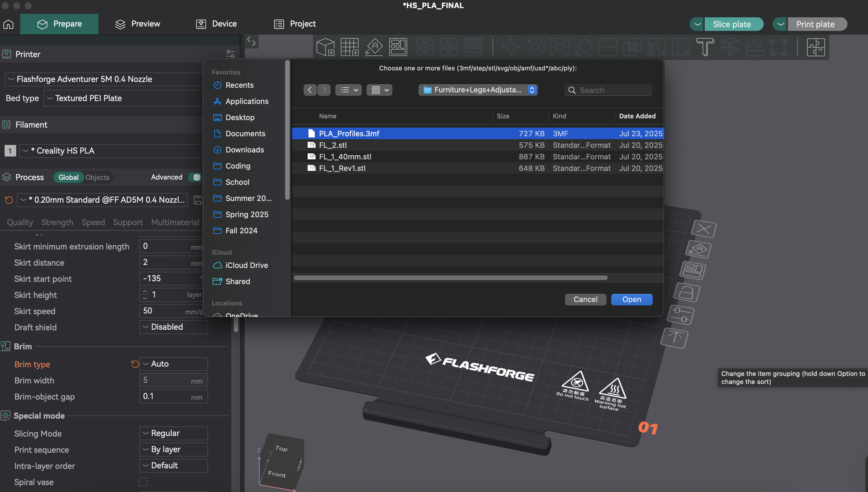Click the Arrange all objects toolbar icon
The height and width of the screenshot is (492, 868).
click(398, 47)
